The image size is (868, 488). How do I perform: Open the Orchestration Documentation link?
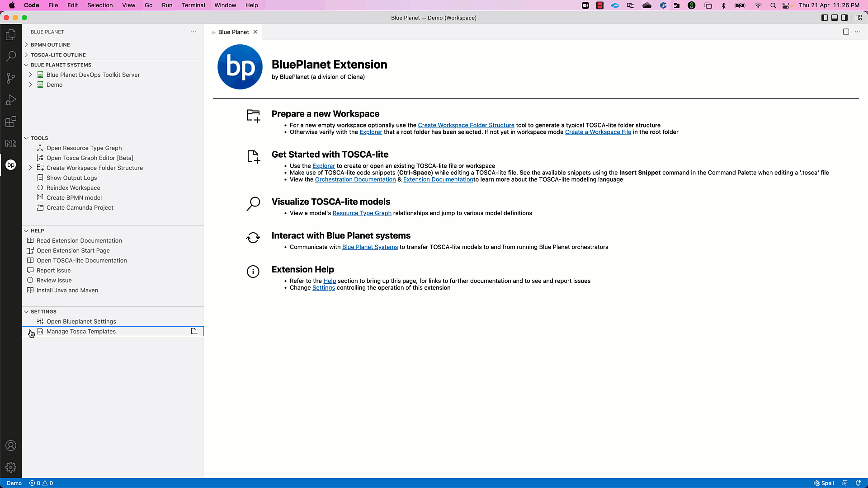(x=355, y=180)
